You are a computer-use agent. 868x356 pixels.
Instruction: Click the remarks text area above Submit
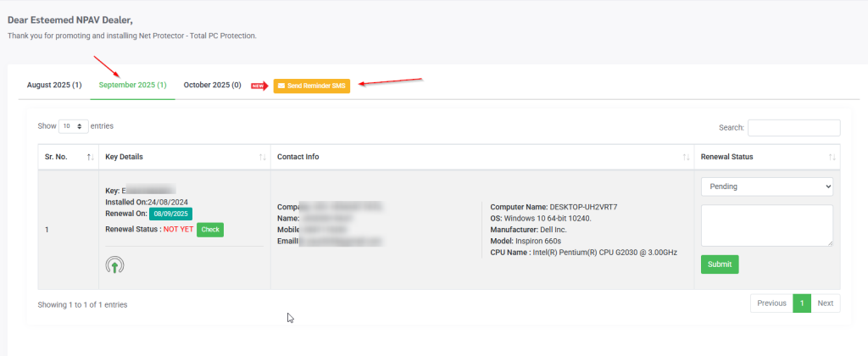click(766, 225)
